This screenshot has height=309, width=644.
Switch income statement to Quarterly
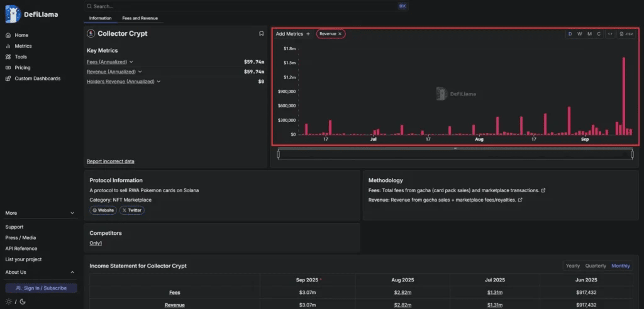pyautogui.click(x=596, y=266)
